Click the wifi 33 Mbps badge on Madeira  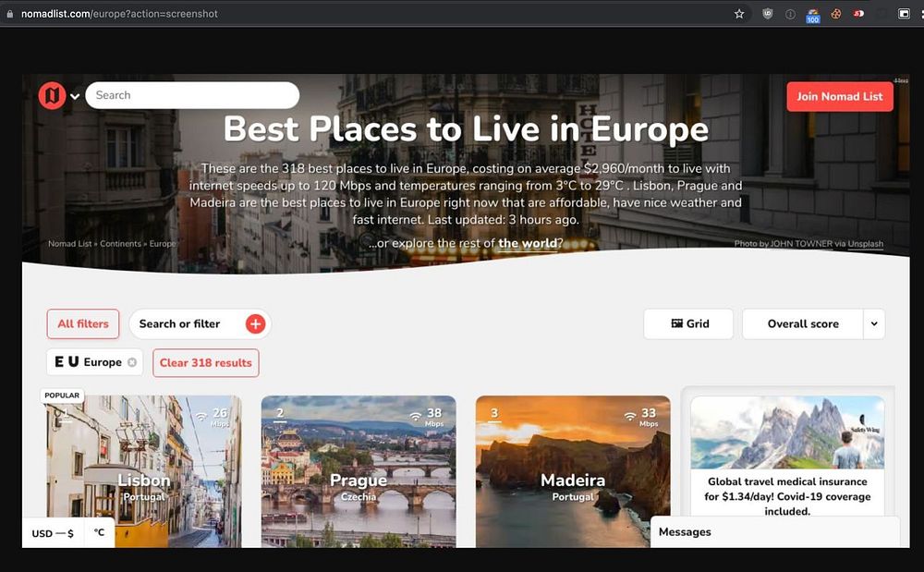(641, 417)
